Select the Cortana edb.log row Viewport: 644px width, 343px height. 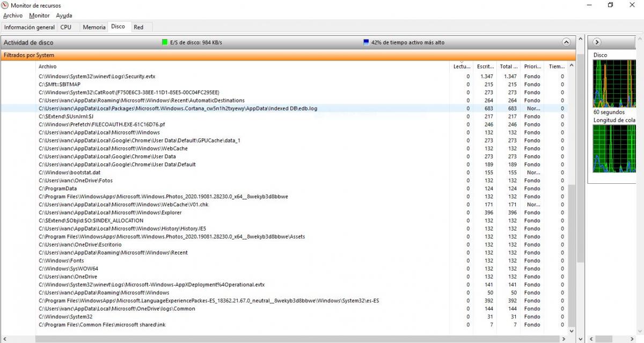point(283,108)
